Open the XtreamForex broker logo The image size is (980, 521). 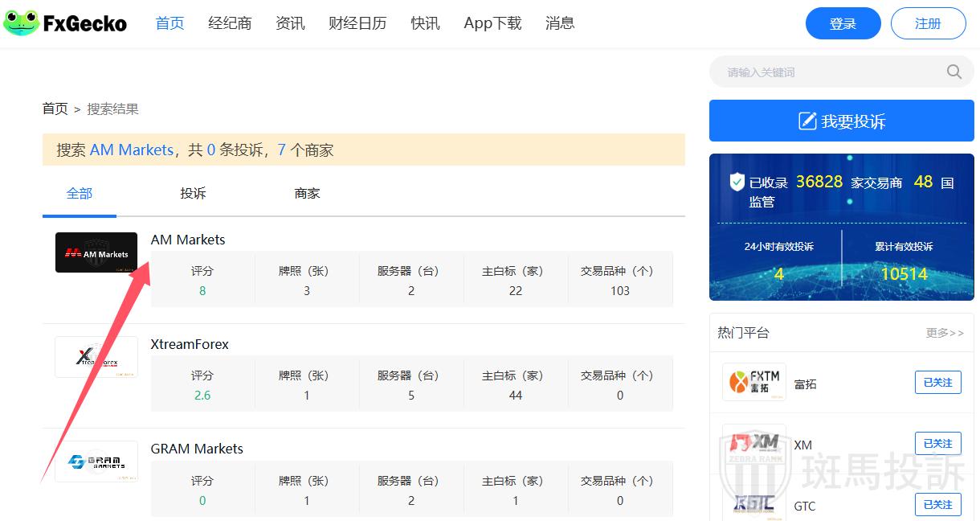click(96, 357)
